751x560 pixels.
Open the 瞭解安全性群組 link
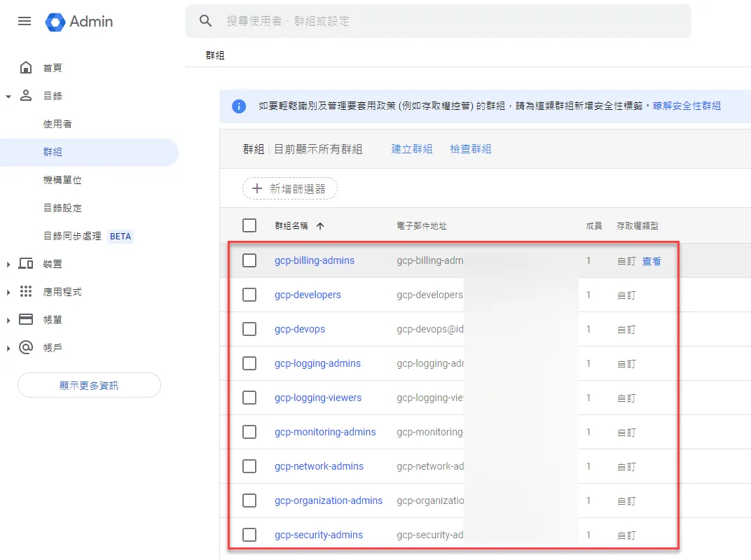click(687, 106)
